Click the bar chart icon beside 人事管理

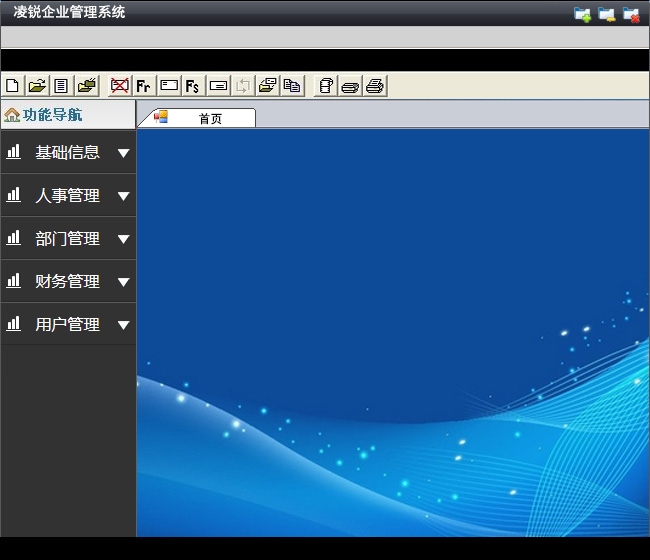pos(14,195)
